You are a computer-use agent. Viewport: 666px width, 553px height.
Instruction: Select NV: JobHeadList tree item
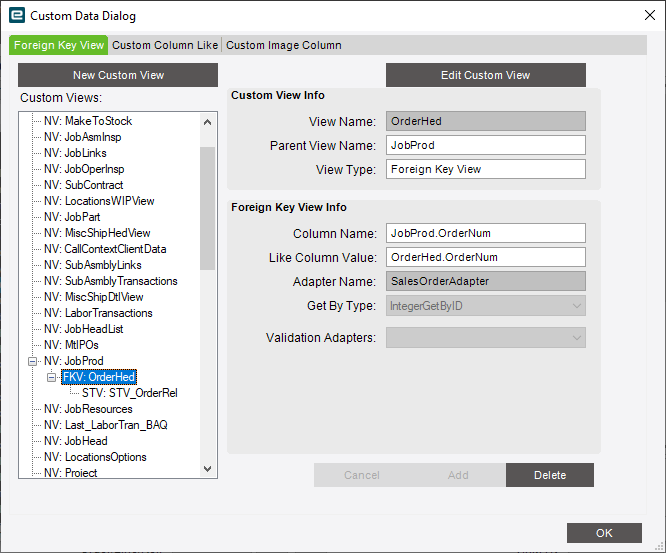click(83, 329)
